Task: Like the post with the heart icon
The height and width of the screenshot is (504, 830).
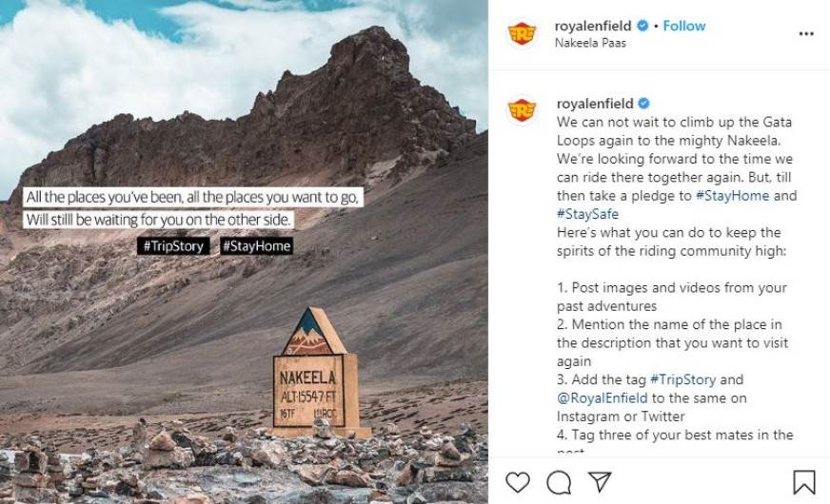Action: [518, 482]
